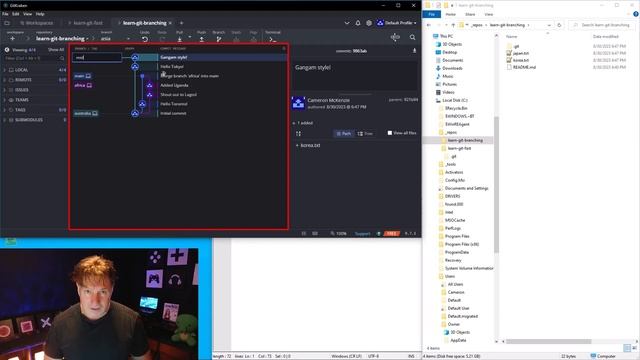
Task: Open the Default Profile dropdown
Action: click(396, 23)
